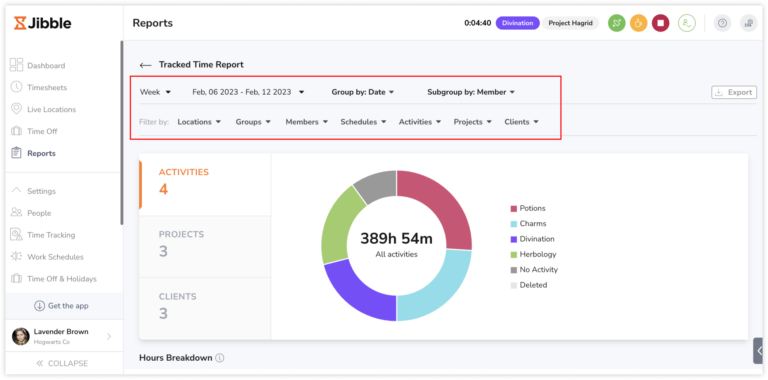Open Group by: Date dropdown
Image resolution: width=768 pixels, height=380 pixels.
362,92
